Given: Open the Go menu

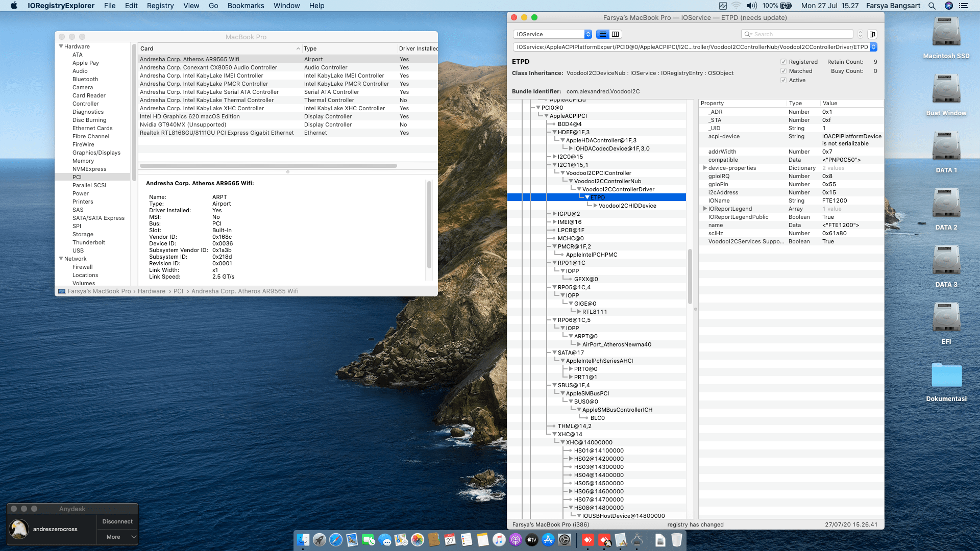Looking at the screenshot, I should (213, 6).
